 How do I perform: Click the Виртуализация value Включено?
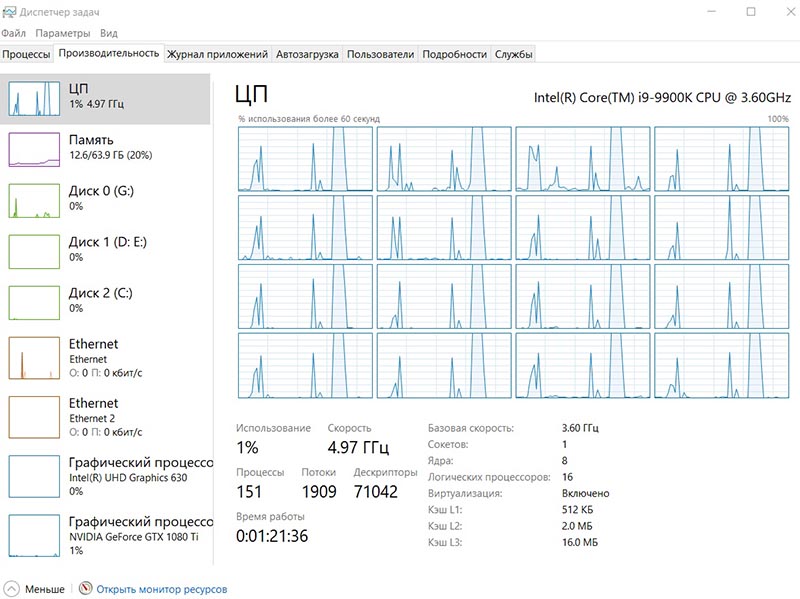(586, 493)
